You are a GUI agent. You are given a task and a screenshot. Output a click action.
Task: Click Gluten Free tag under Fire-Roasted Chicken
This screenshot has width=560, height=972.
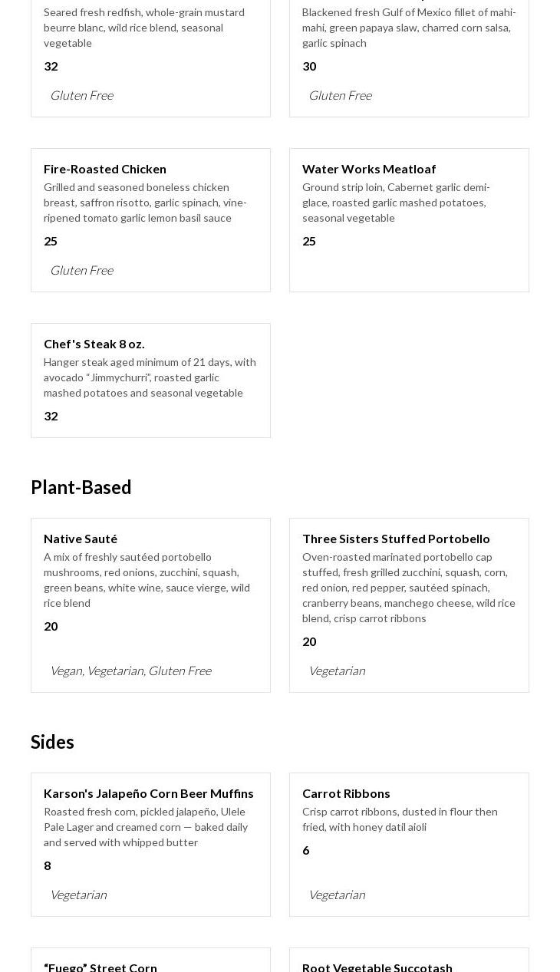[81, 270]
